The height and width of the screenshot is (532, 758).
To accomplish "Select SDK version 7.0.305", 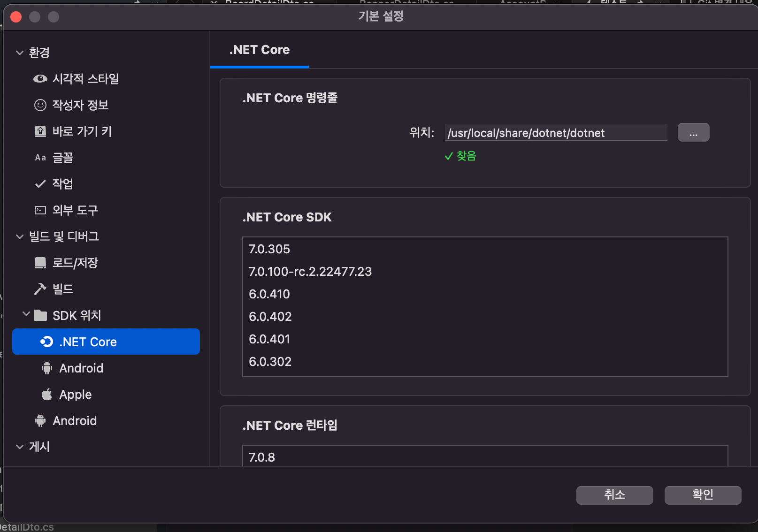I will point(485,249).
